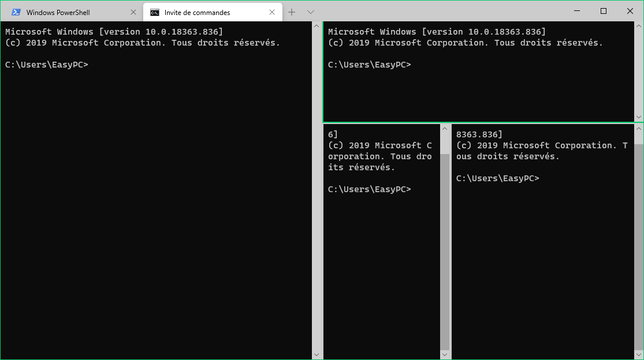Click the bottom-middle pane prompt C:\Users\EasyPC>
Viewport: 644px width, 360px height.
369,189
